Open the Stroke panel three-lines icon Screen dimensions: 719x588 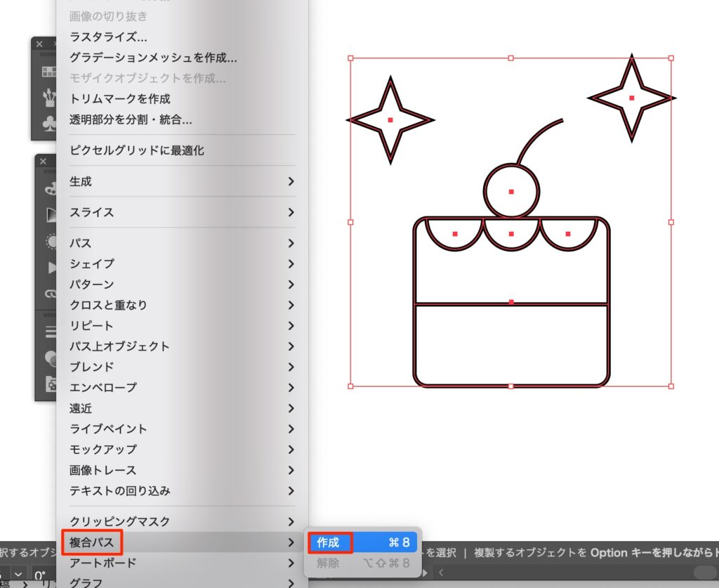pos(51,332)
